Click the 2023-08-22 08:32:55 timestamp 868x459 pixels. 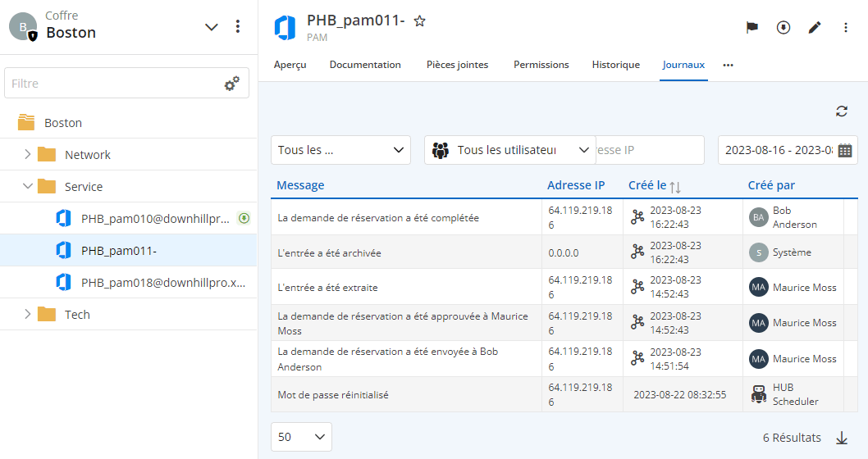[680, 395]
